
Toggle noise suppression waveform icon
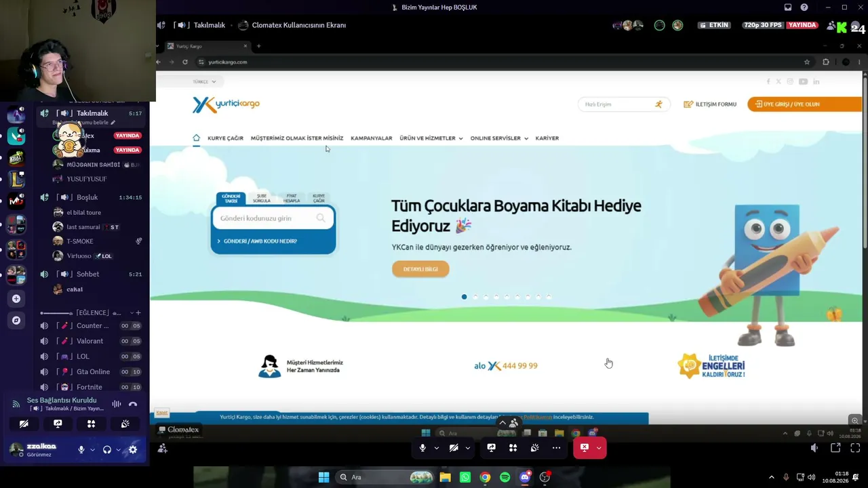(117, 404)
